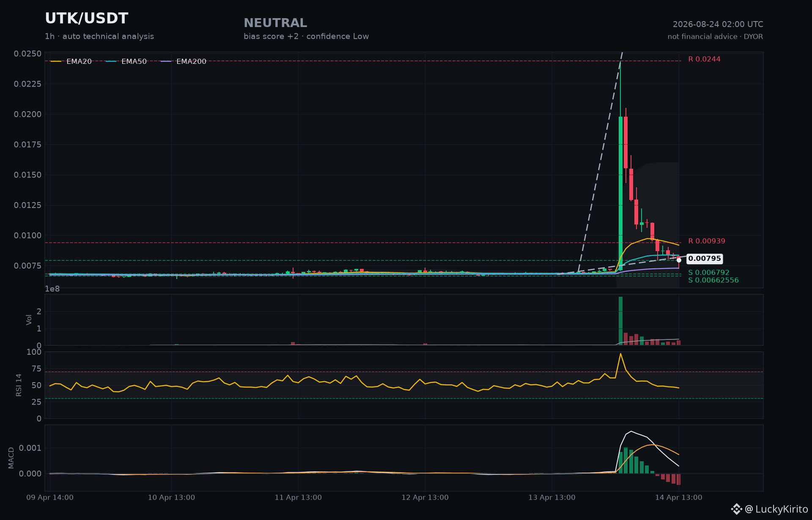The image size is (812, 520).
Task: Pick the purple EMA200 legend line swatch
Action: (166, 61)
